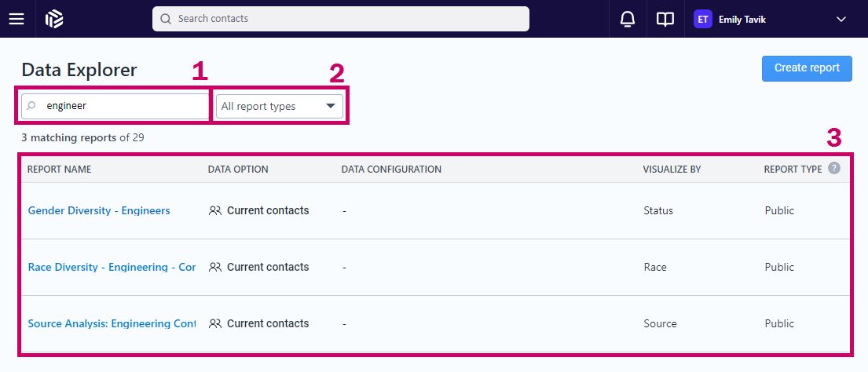The width and height of the screenshot is (868, 372).
Task: Open the Race Diversity - Engineering report
Action: pos(112,267)
